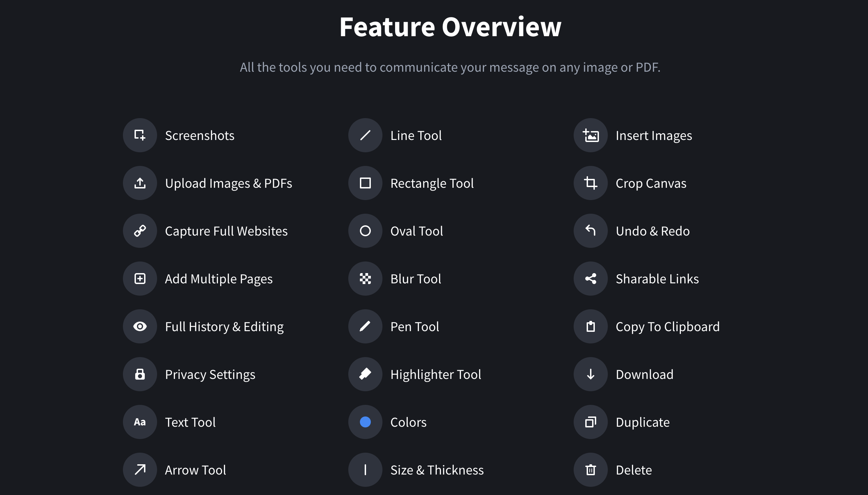Click the Insert Images text
The width and height of the screenshot is (868, 495).
click(654, 136)
